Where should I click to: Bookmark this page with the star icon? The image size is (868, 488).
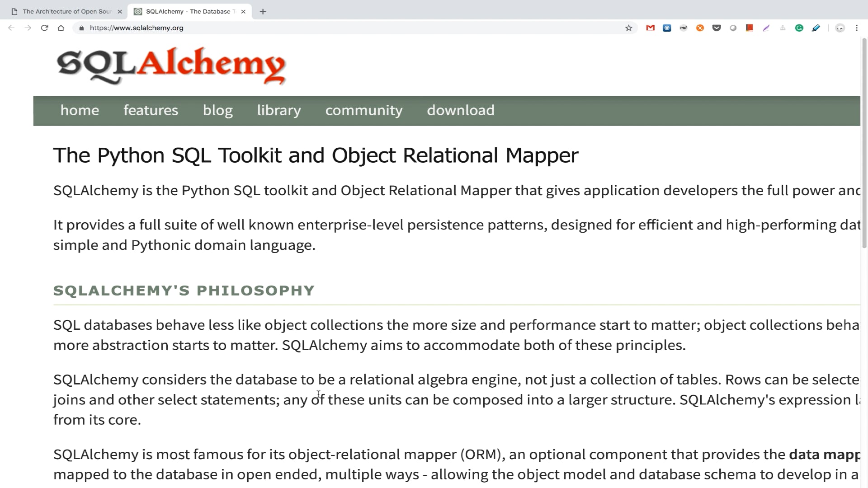pyautogui.click(x=628, y=28)
